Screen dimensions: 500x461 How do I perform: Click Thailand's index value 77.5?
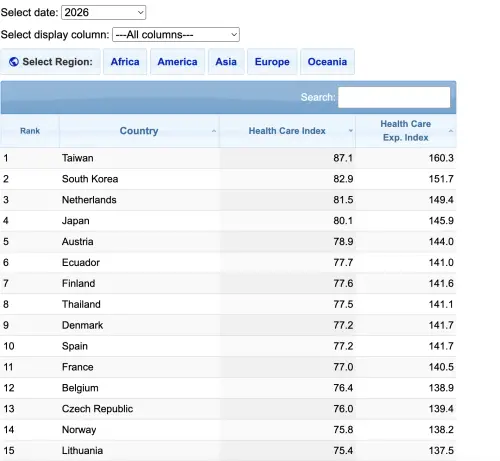(x=343, y=304)
